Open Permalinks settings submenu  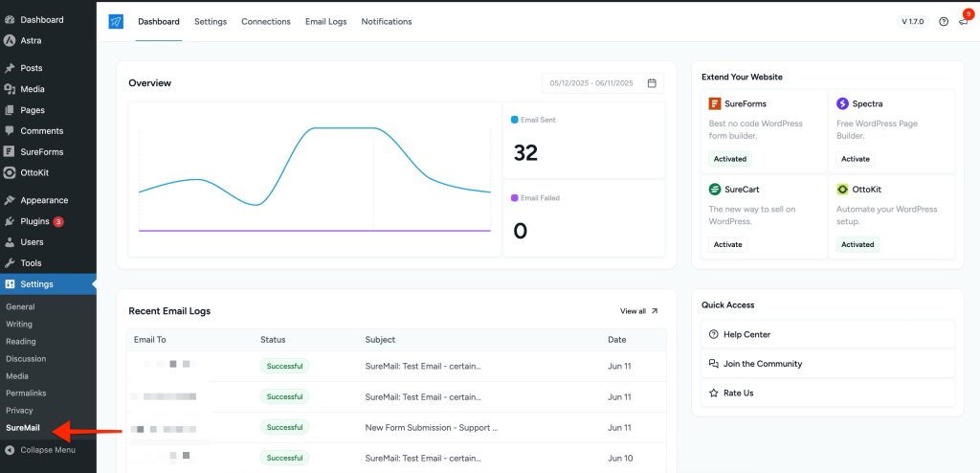pos(26,394)
